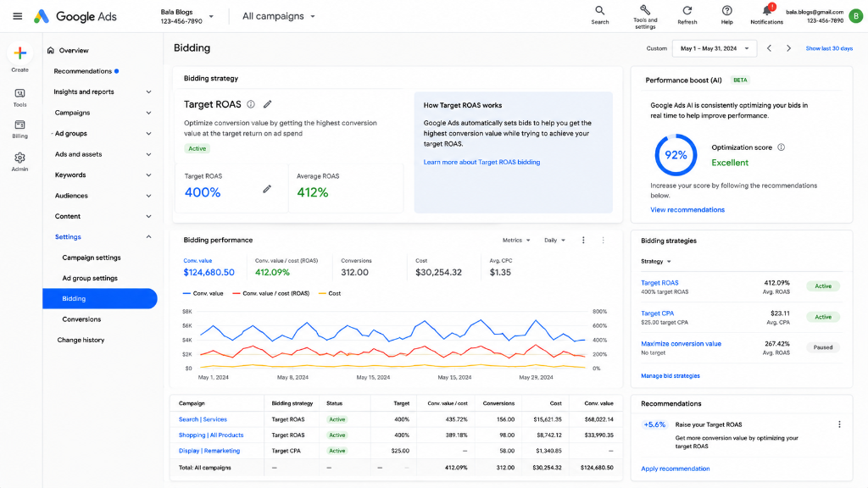Screen dimensions: 868x488
Task: Open Admin gear in left rail
Action: tap(20, 162)
